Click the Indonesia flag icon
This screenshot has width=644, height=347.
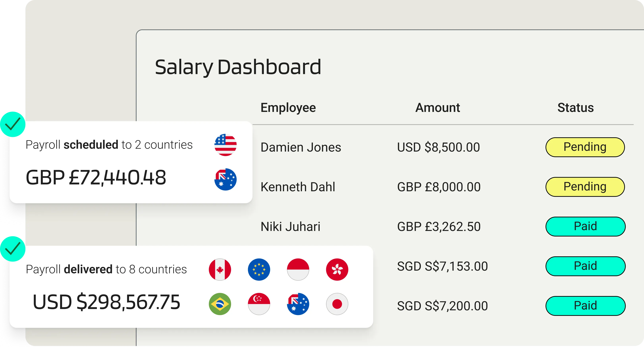(298, 270)
